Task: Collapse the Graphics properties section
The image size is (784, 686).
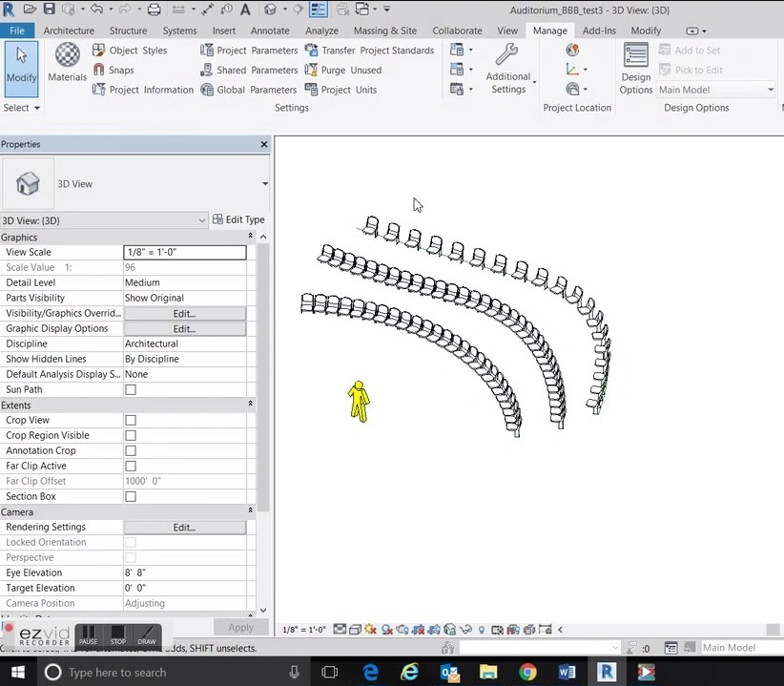Action: 251,236
